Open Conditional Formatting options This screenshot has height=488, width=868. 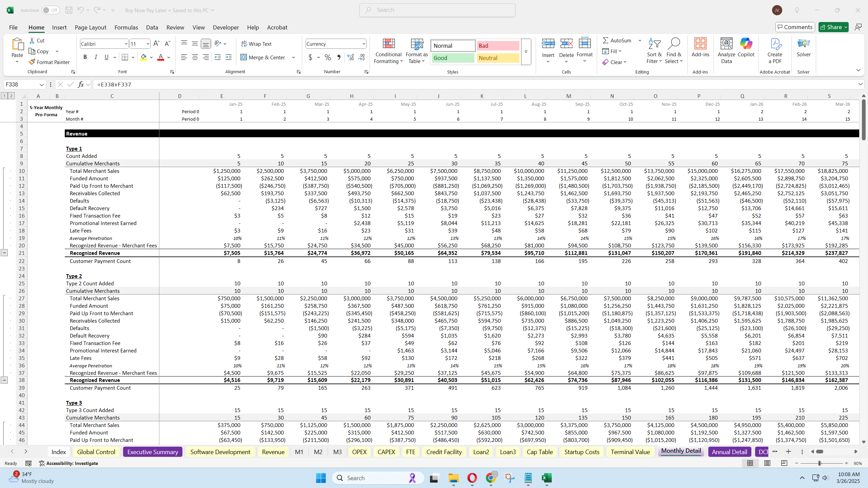tap(388, 52)
